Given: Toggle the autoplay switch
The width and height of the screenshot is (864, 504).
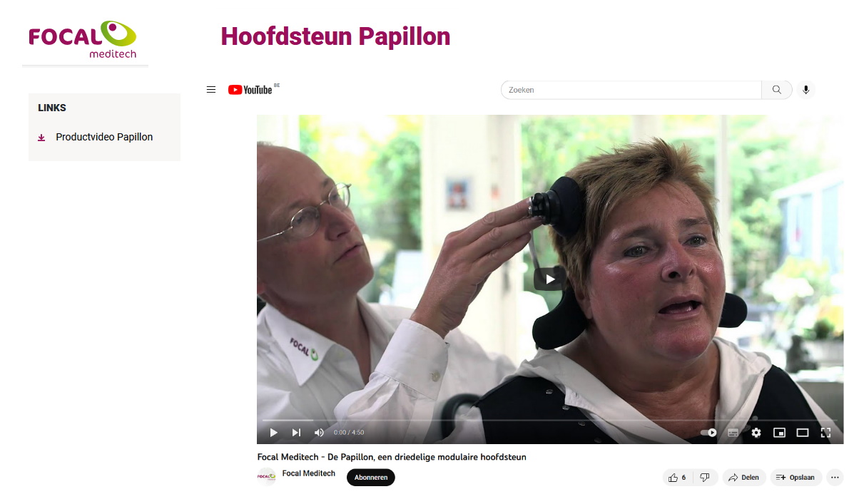Looking at the screenshot, I should click(x=708, y=433).
